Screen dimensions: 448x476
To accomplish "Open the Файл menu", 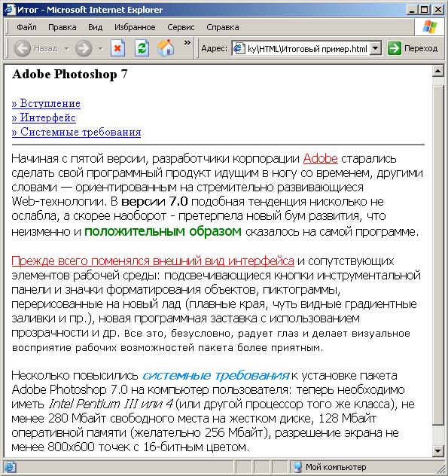I will [x=26, y=27].
